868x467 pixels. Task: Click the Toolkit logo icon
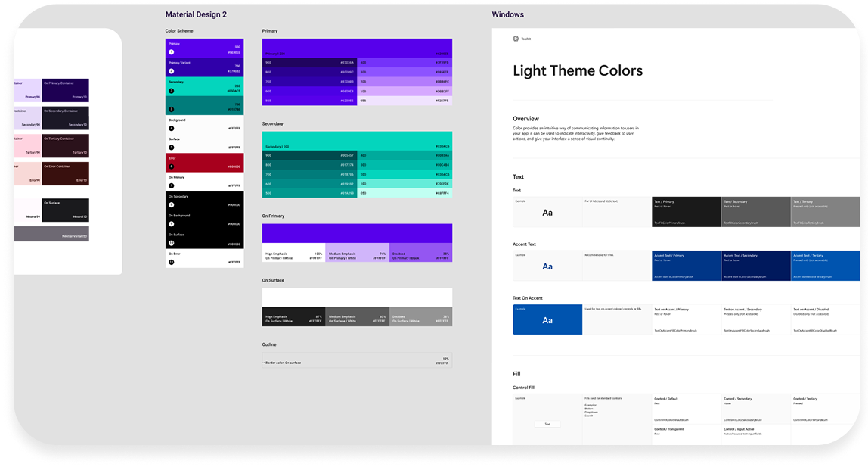[516, 38]
